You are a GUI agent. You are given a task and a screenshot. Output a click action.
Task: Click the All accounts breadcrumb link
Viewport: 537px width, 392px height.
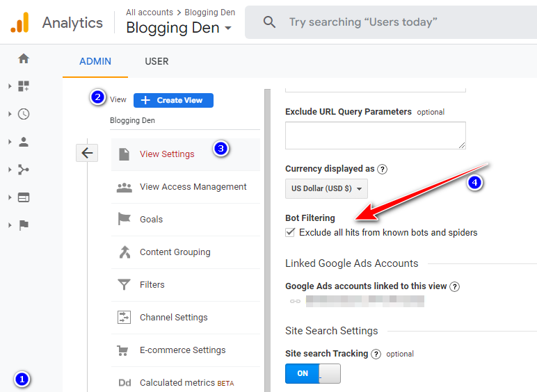tap(150, 13)
